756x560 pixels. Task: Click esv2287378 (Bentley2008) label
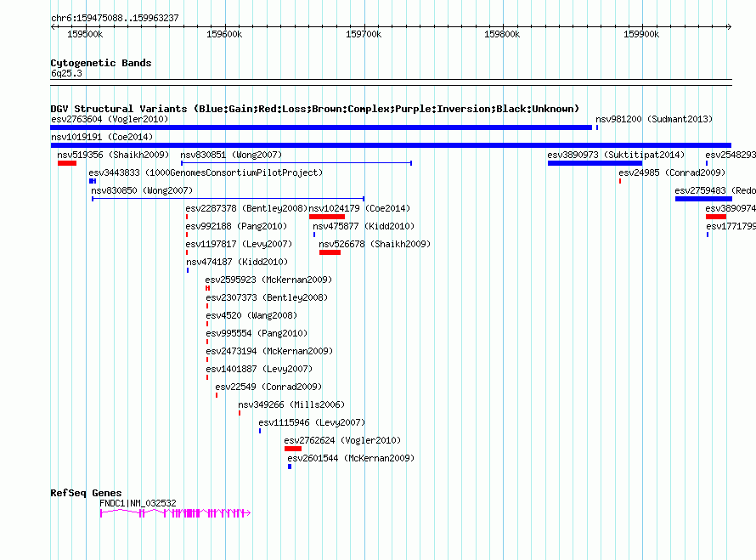[x=246, y=208]
